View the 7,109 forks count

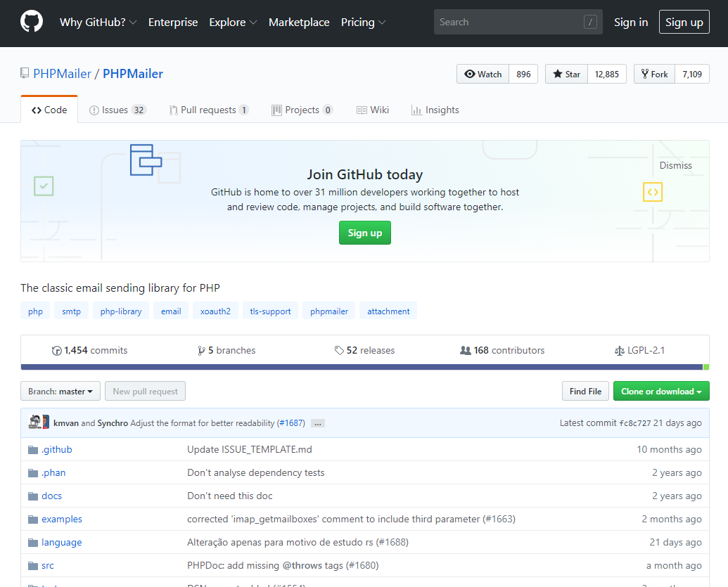pyautogui.click(x=692, y=74)
